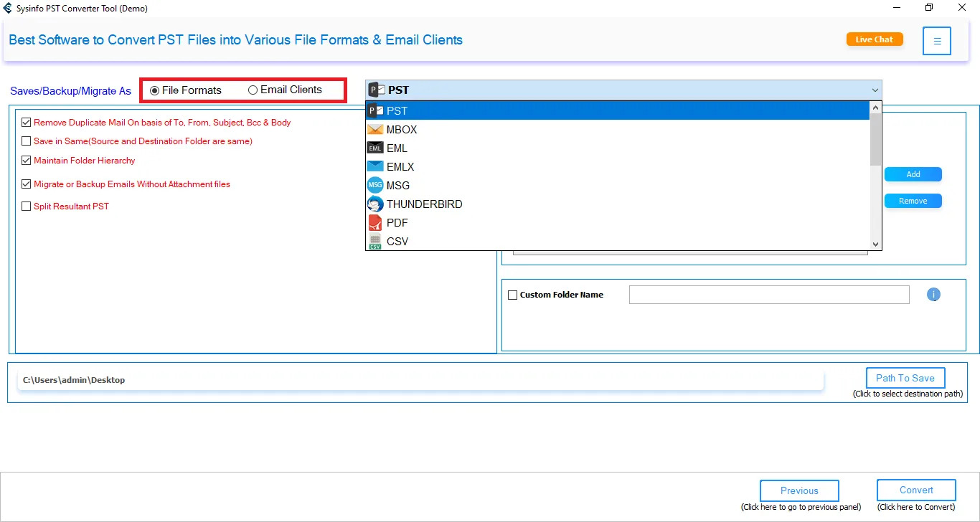Click the Live Chat tab button
The width and height of the screenshot is (980, 522).
point(875,39)
